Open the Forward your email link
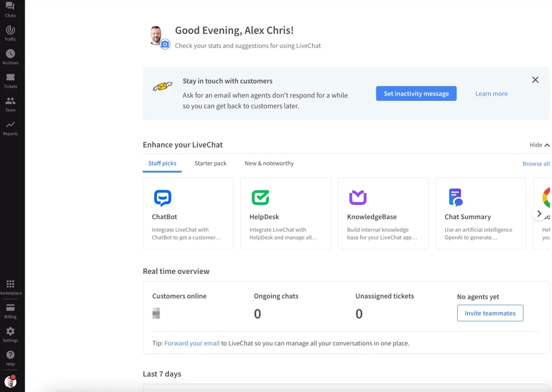The width and height of the screenshot is (552, 392). (x=191, y=343)
